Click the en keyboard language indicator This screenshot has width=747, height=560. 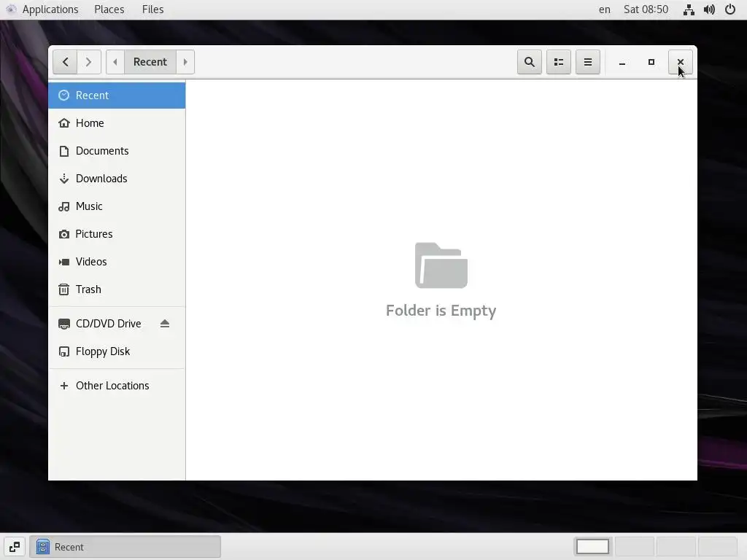coord(605,9)
